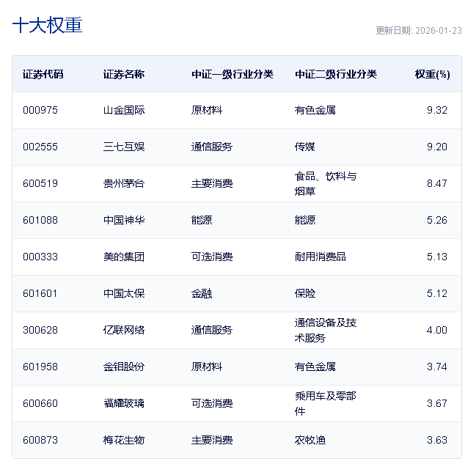Select the name 亿联网络

[x=124, y=330]
